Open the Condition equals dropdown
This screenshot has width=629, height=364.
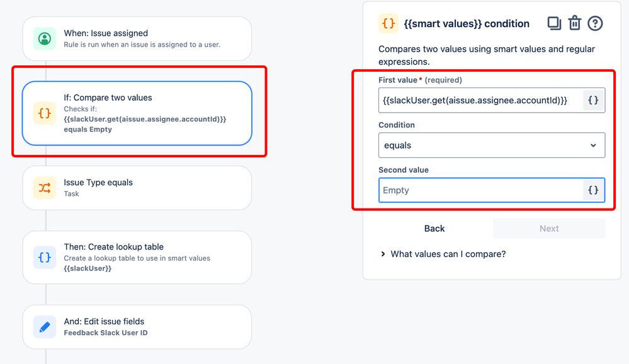pos(491,145)
